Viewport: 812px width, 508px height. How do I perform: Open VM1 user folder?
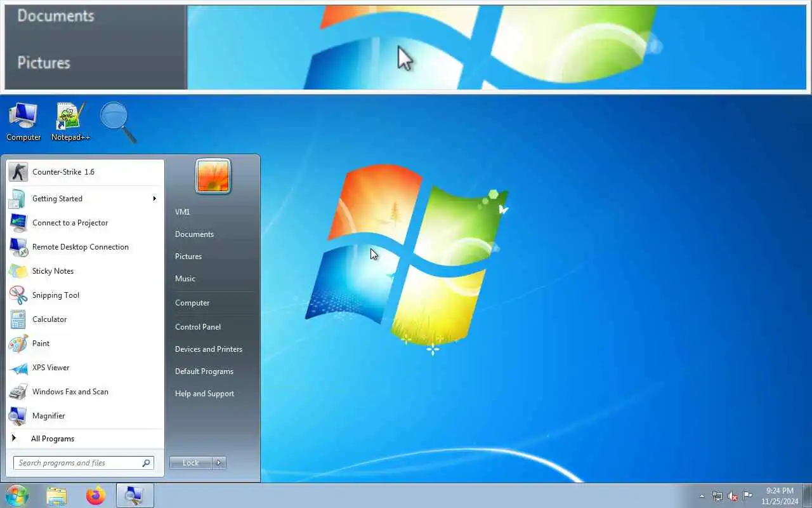coord(183,212)
